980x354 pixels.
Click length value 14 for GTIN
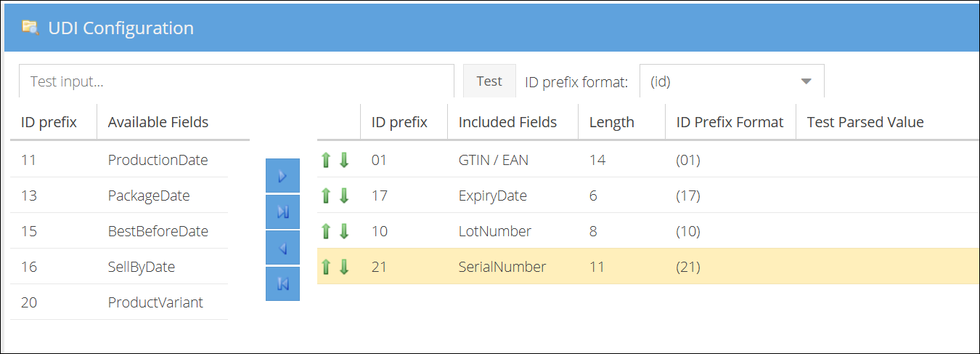(x=597, y=160)
